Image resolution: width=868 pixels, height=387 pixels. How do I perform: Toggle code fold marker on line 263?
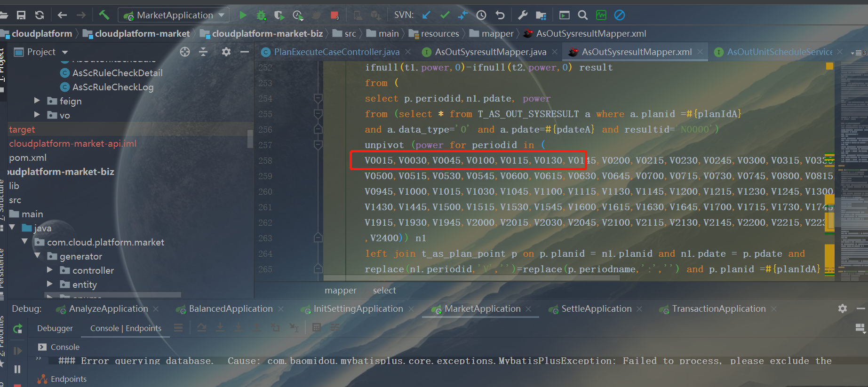(x=318, y=238)
